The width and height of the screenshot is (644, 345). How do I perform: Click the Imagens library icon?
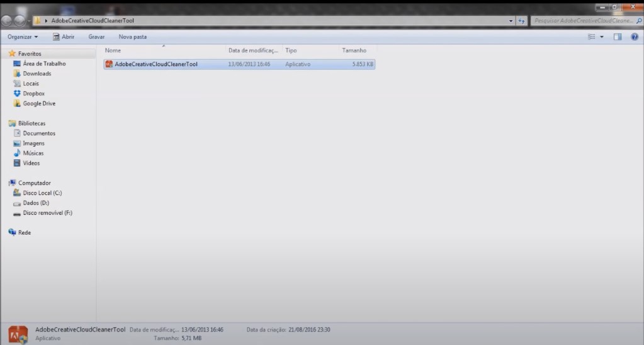click(x=17, y=144)
